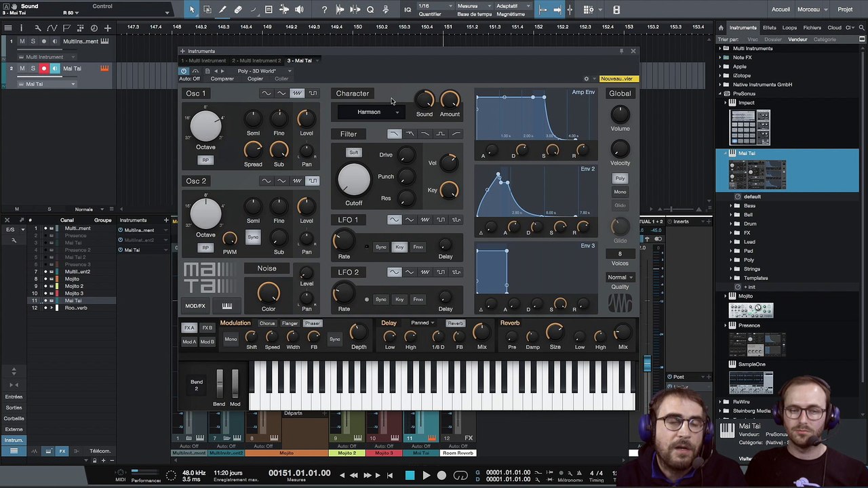Image resolution: width=868 pixels, height=488 pixels.
Task: Show the keyboard view icon button
Action: click(x=227, y=306)
